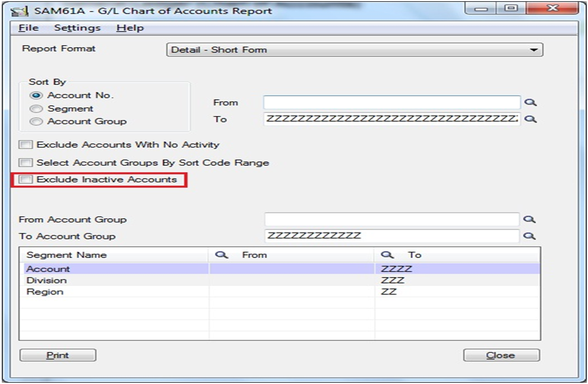The width and height of the screenshot is (588, 384).
Task: Open the finder beside the From account field
Action: 530,102
